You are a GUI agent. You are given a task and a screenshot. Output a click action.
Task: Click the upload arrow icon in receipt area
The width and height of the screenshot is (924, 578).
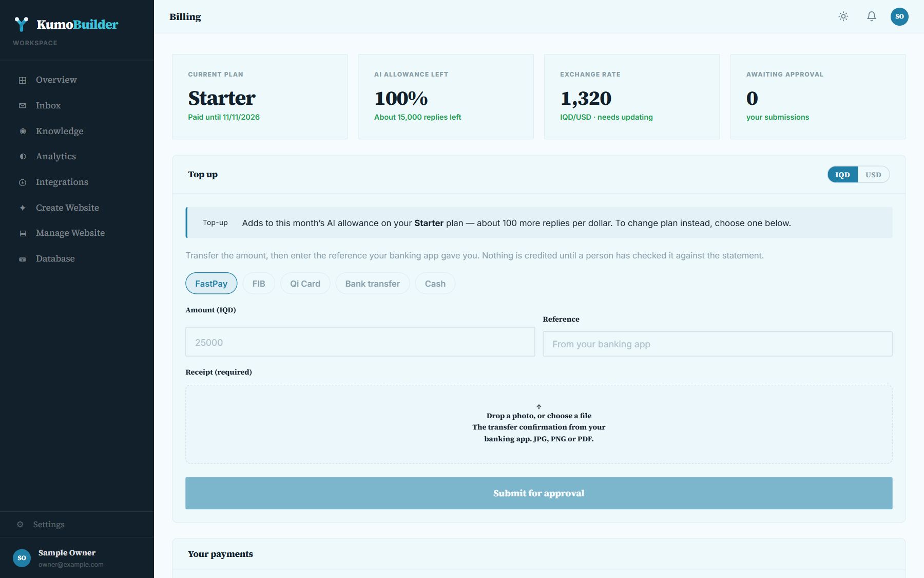pyautogui.click(x=539, y=407)
